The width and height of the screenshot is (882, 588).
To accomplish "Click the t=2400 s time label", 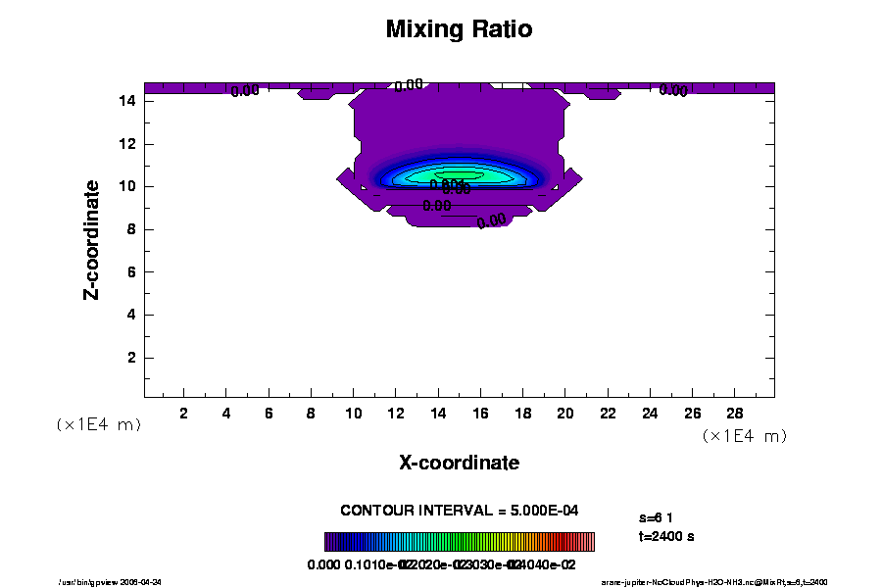I will point(666,536).
